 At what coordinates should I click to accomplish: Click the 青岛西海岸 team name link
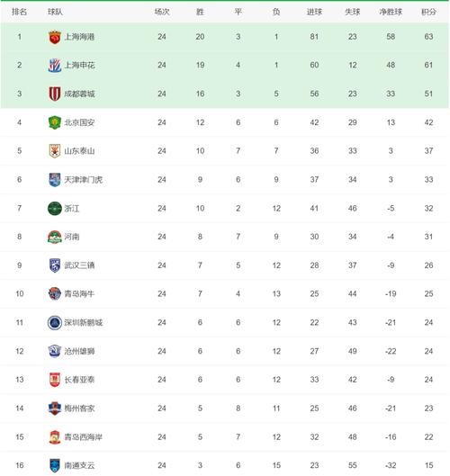(83, 437)
